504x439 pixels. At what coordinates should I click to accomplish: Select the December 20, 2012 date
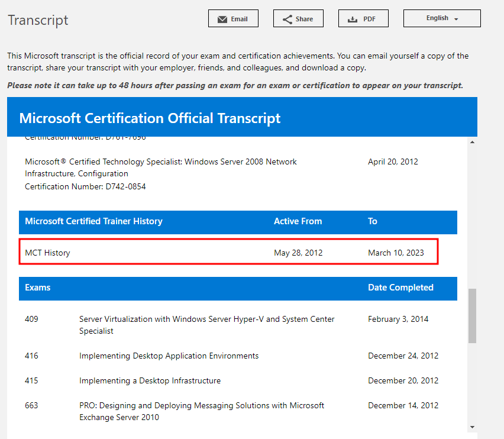tap(403, 380)
